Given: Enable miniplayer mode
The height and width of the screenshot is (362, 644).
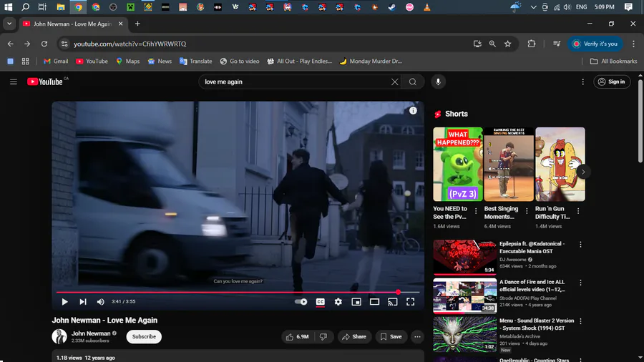Looking at the screenshot, I should 356,302.
